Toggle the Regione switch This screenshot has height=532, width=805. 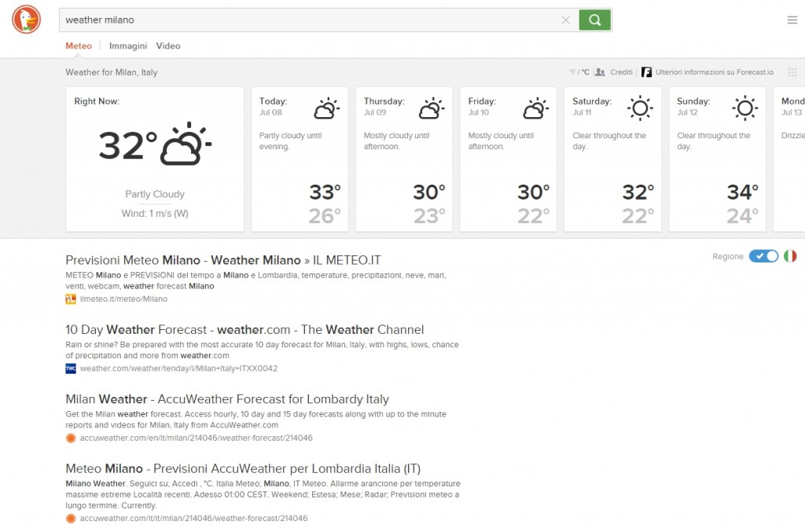(763, 256)
